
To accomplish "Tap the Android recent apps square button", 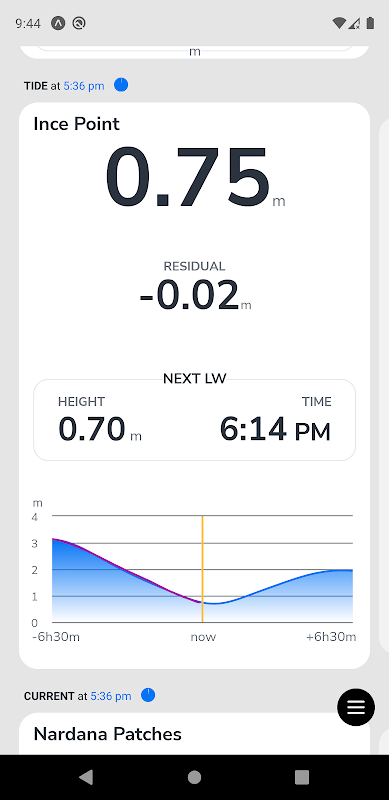I will 302,777.
